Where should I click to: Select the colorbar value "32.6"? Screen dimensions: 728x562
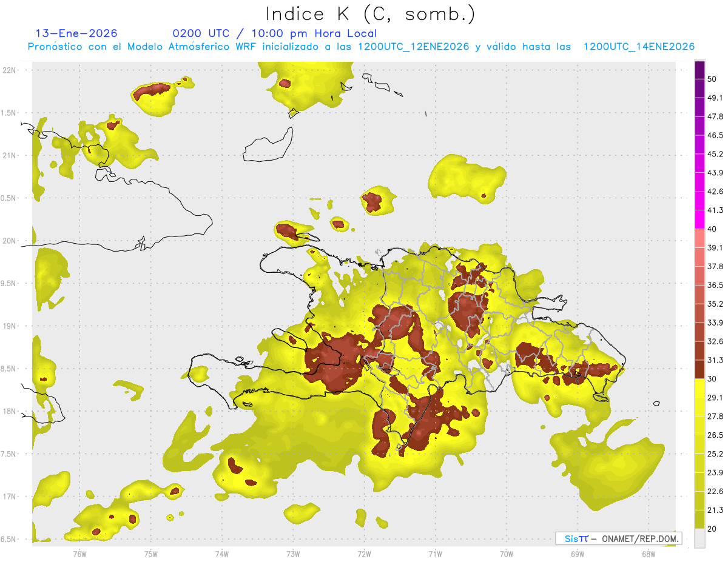[715, 341]
